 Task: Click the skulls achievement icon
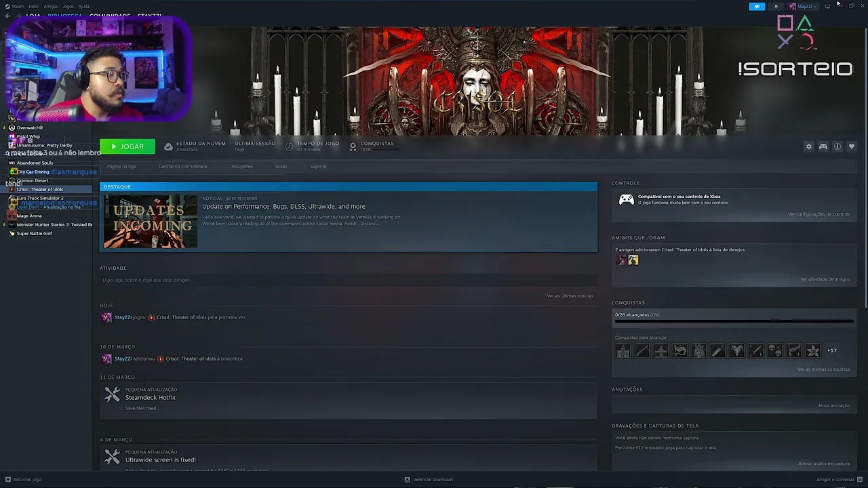click(774, 350)
